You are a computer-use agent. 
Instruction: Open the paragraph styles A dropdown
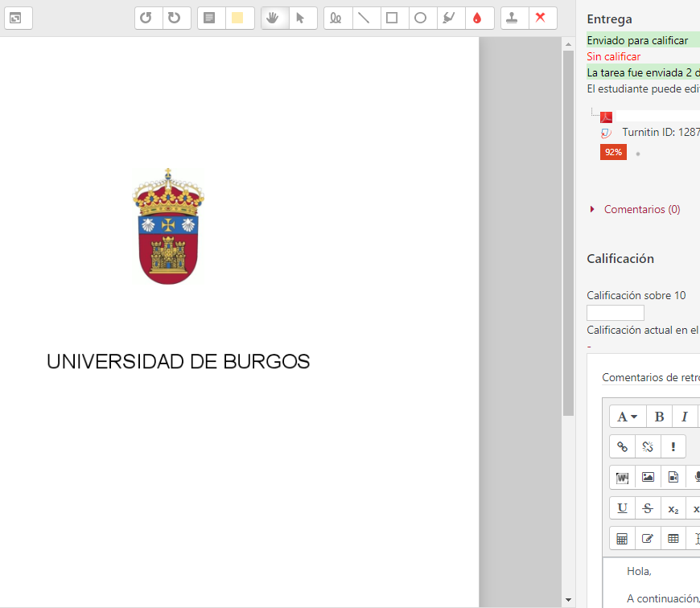pos(628,417)
